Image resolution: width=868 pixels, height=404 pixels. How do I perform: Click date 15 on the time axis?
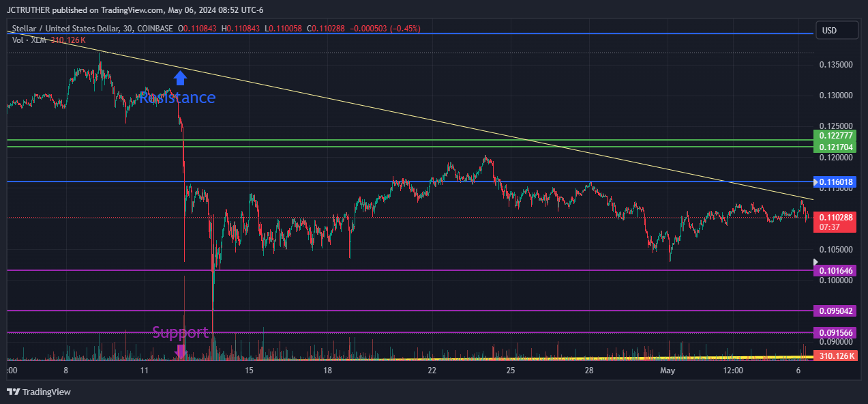click(250, 371)
